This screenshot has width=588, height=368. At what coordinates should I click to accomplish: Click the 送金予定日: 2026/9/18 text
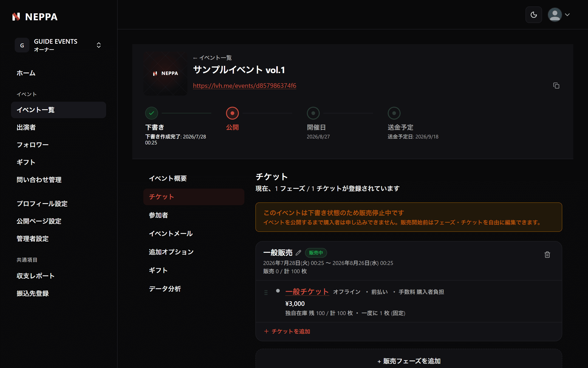coord(413,137)
